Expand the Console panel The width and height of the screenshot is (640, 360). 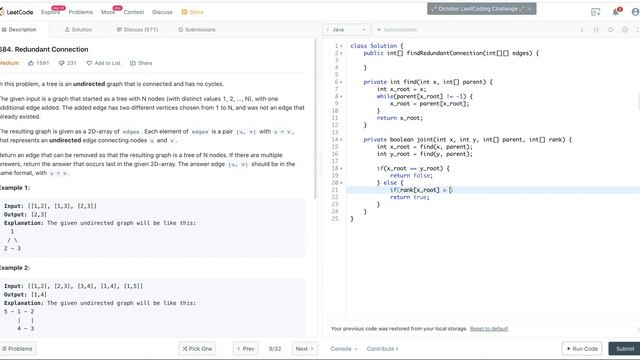pyautogui.click(x=344, y=349)
